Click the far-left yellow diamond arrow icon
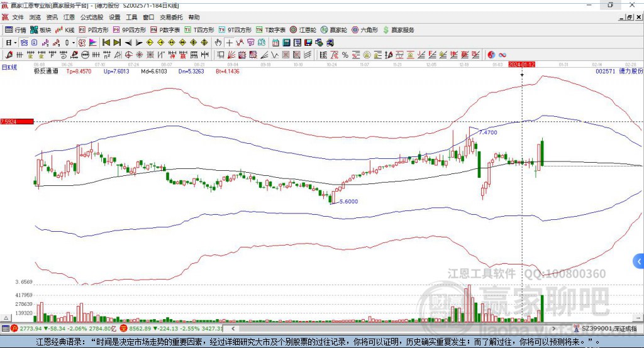 point(150,43)
